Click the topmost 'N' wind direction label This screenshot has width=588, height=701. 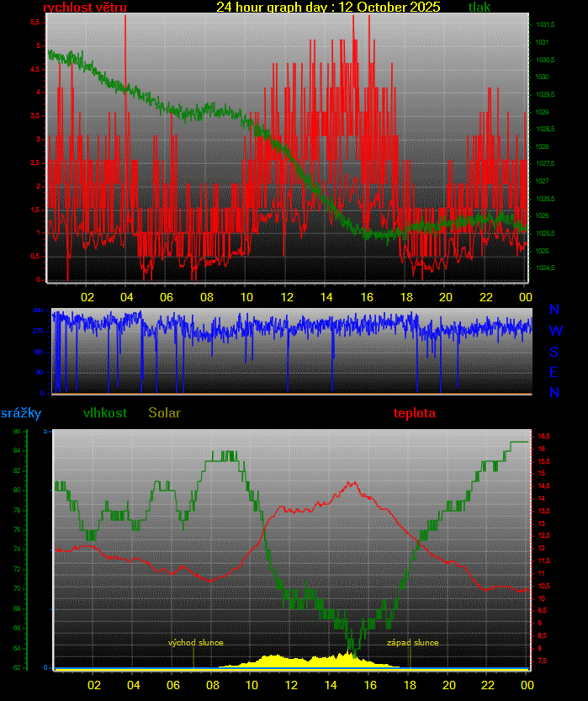tap(554, 310)
